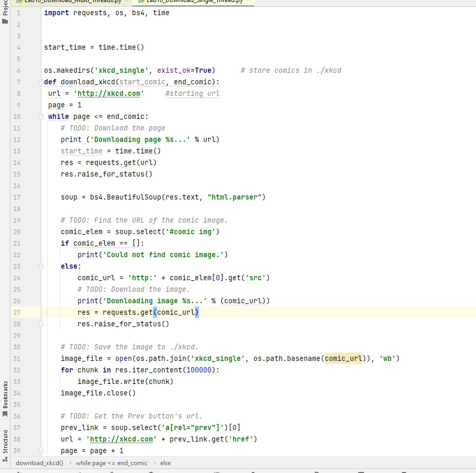Click the grayed 'start_time' on line 13

(81, 151)
